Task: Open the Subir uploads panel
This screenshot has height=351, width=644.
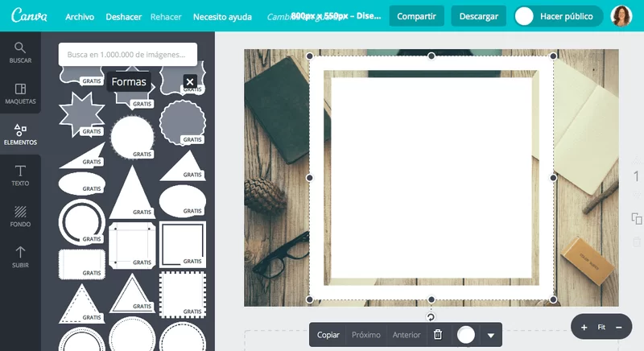Action: [x=20, y=257]
